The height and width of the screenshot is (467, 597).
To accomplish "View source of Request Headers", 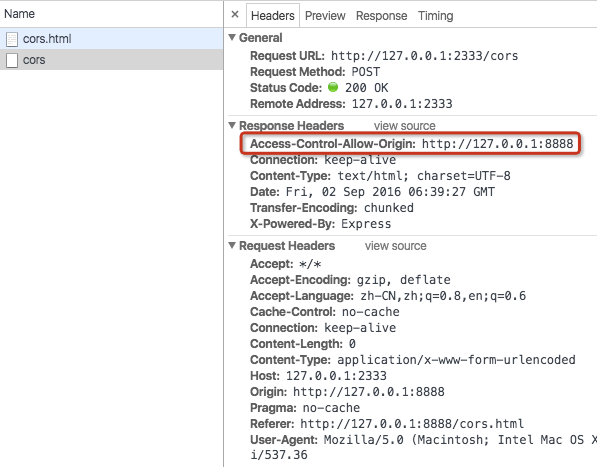I will point(396,246).
